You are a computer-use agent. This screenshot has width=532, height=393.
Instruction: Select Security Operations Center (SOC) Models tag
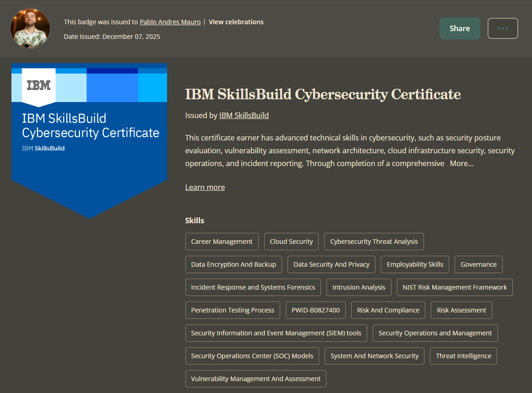coord(252,356)
